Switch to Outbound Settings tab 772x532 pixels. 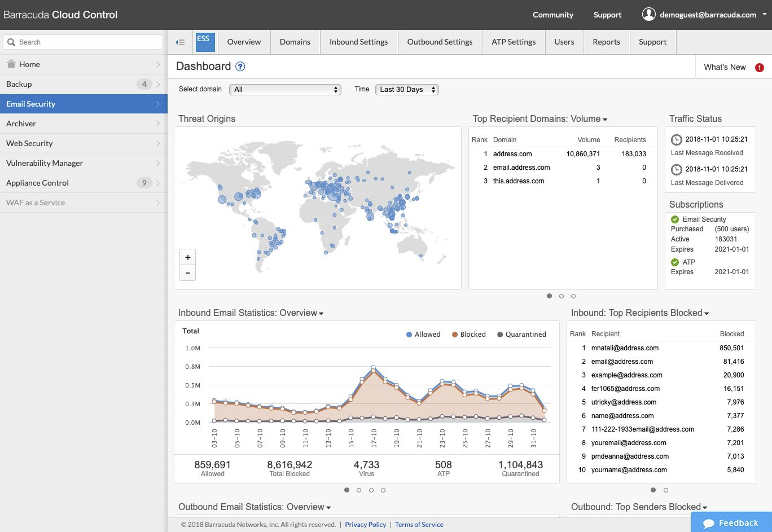tap(440, 42)
